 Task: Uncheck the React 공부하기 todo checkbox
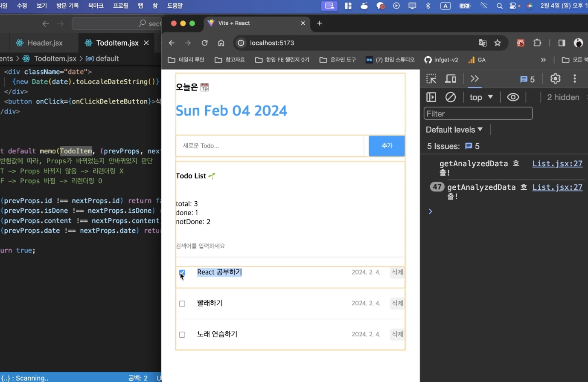click(182, 272)
